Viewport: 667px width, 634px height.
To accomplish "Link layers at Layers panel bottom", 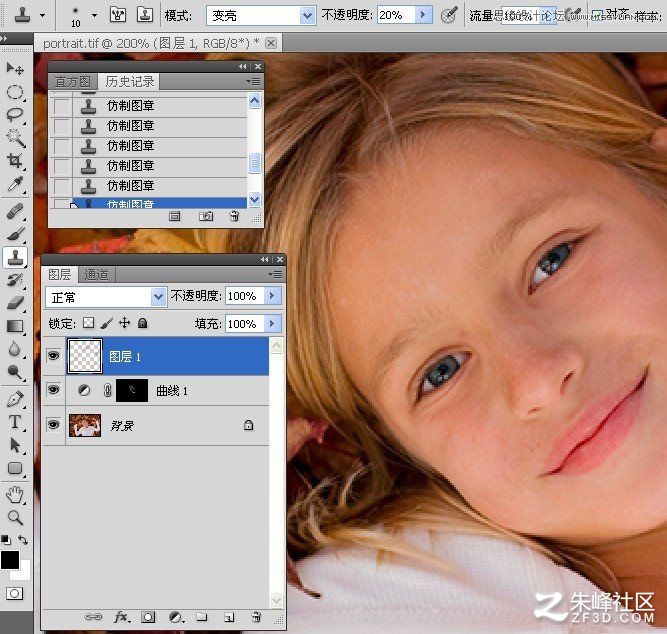I will (x=93, y=617).
